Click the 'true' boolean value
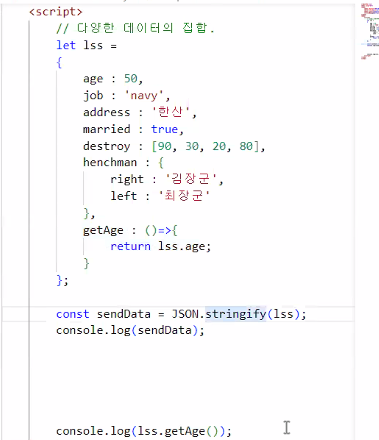Image resolution: width=379 pixels, height=440 pixels. [x=164, y=129]
